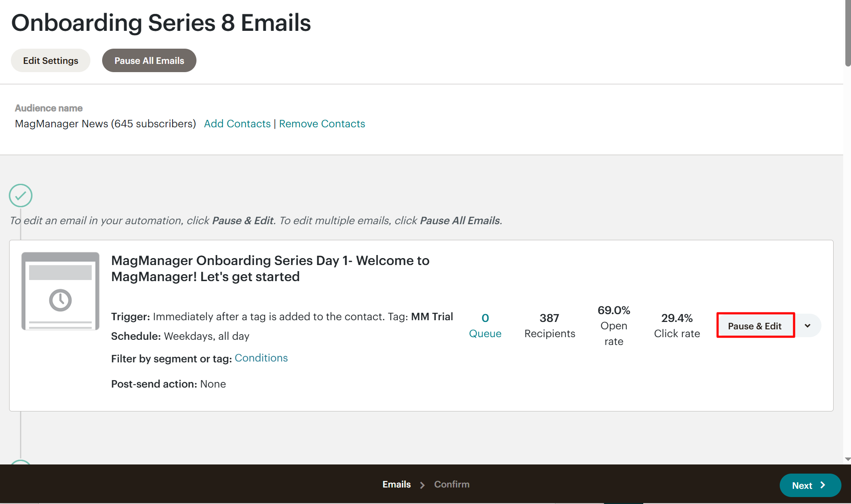The height and width of the screenshot is (504, 851).
Task: Open the Remove Contacts link
Action: pyautogui.click(x=322, y=124)
